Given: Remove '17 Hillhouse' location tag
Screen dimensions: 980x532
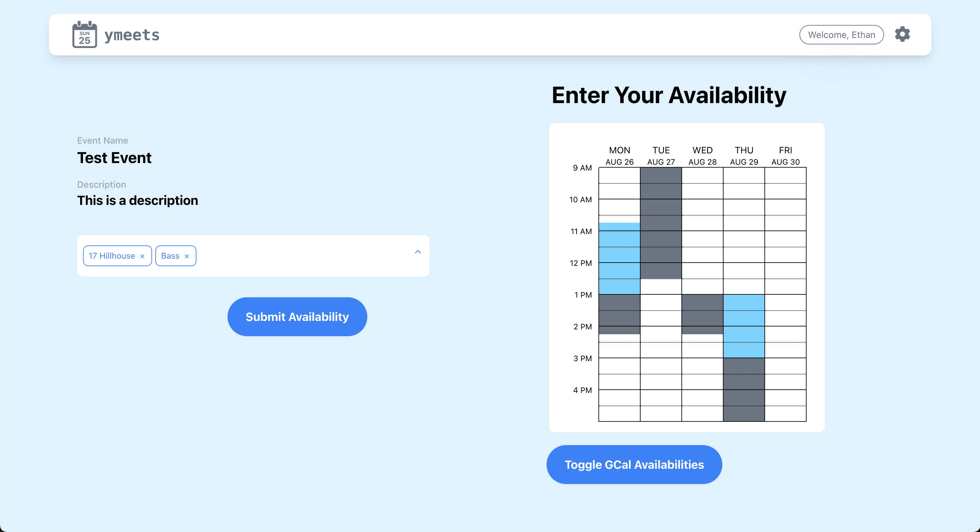Looking at the screenshot, I should point(143,255).
